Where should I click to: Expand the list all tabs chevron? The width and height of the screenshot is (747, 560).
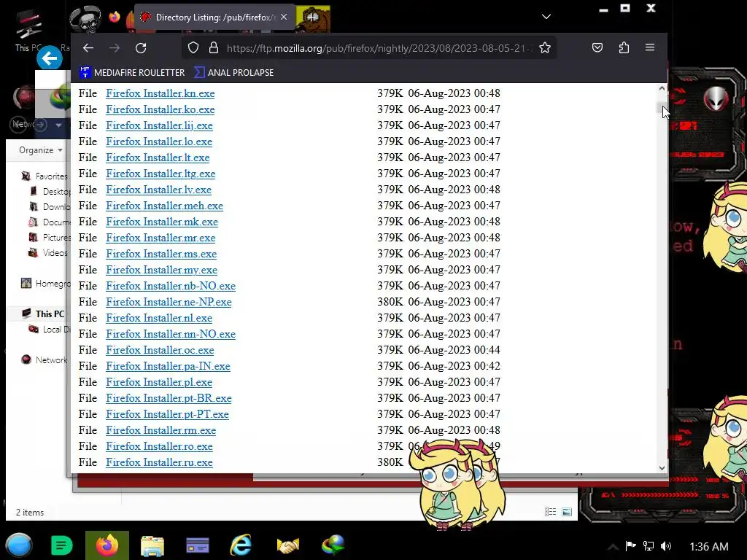coord(546,17)
